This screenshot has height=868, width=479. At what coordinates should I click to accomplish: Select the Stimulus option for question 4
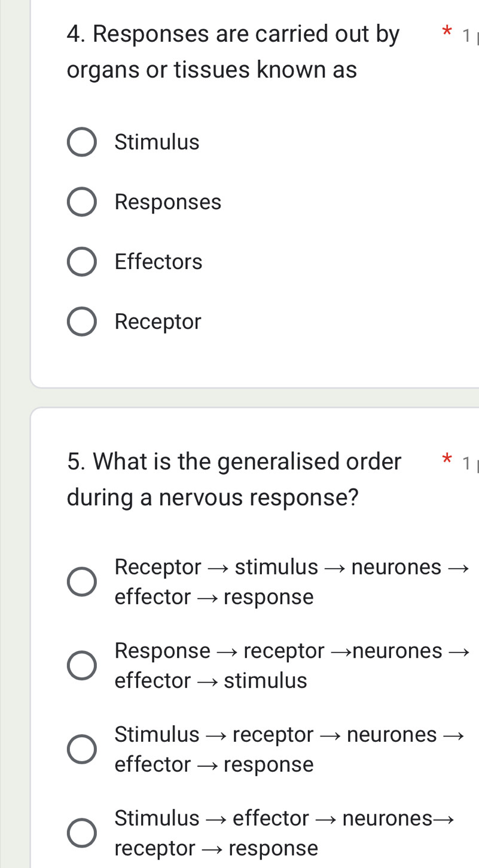click(82, 142)
